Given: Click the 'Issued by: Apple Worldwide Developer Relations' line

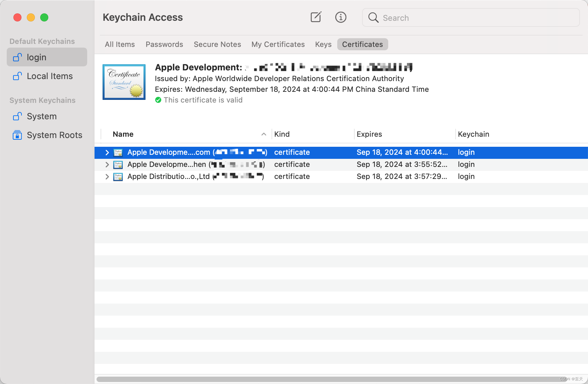Looking at the screenshot, I should pyautogui.click(x=279, y=78).
